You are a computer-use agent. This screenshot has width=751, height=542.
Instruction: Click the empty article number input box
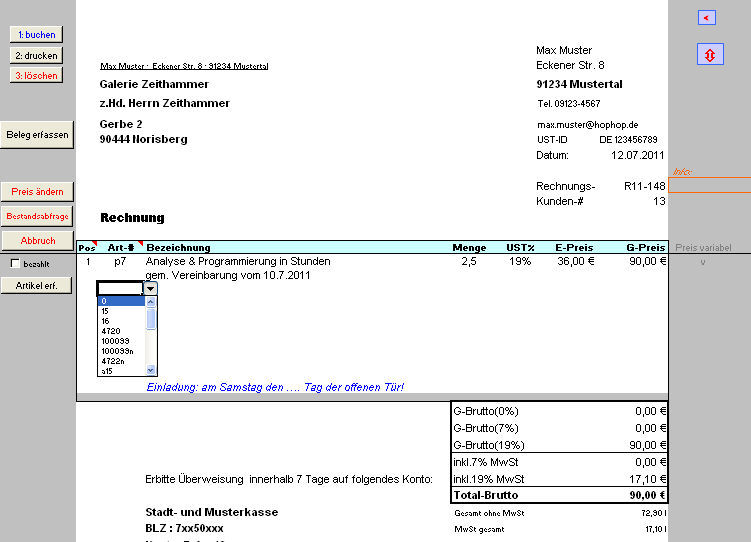[120, 288]
